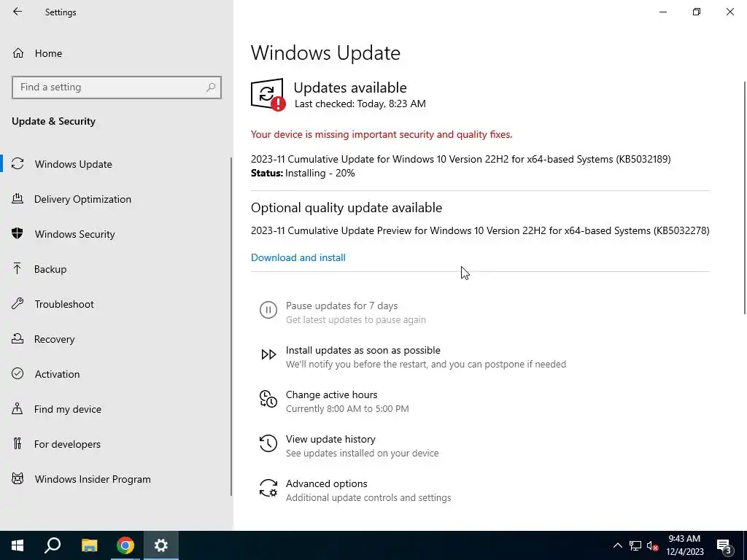Screen dimensions: 747x560
Task: Open the Home icon in the sidebar
Action: pyautogui.click(x=18, y=52)
